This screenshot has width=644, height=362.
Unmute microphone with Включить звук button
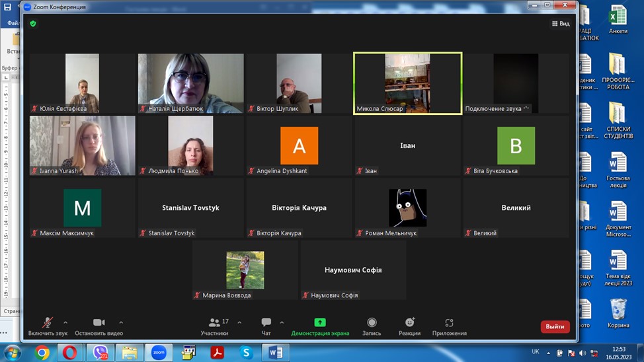(x=48, y=326)
